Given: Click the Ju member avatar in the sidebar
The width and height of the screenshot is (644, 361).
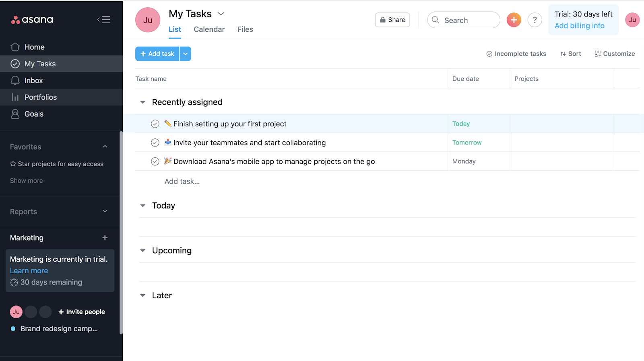Looking at the screenshot, I should tap(16, 312).
